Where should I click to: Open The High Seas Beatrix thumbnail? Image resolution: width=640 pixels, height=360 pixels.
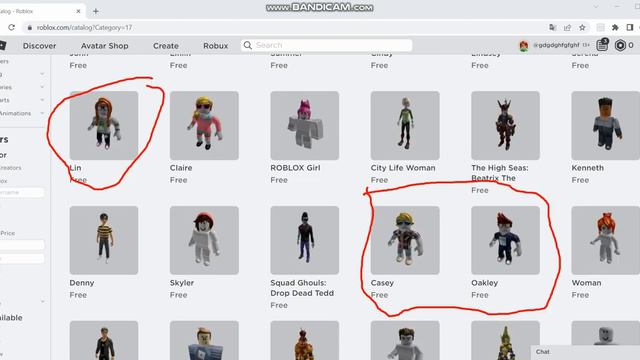(505, 125)
